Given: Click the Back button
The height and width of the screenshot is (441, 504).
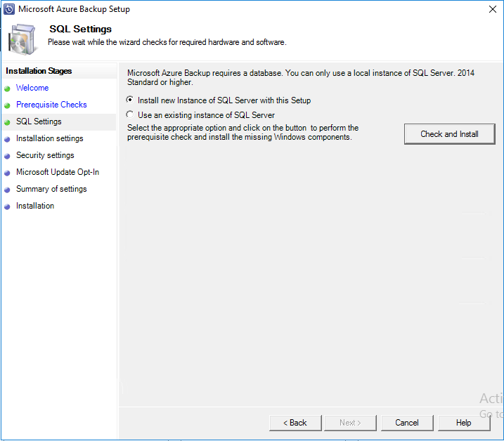Looking at the screenshot, I should 295,423.
